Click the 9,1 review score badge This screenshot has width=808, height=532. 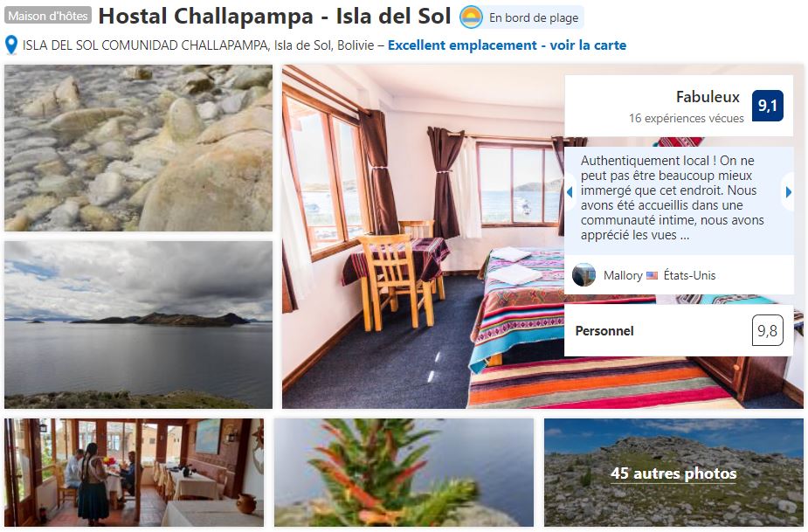pos(767,106)
